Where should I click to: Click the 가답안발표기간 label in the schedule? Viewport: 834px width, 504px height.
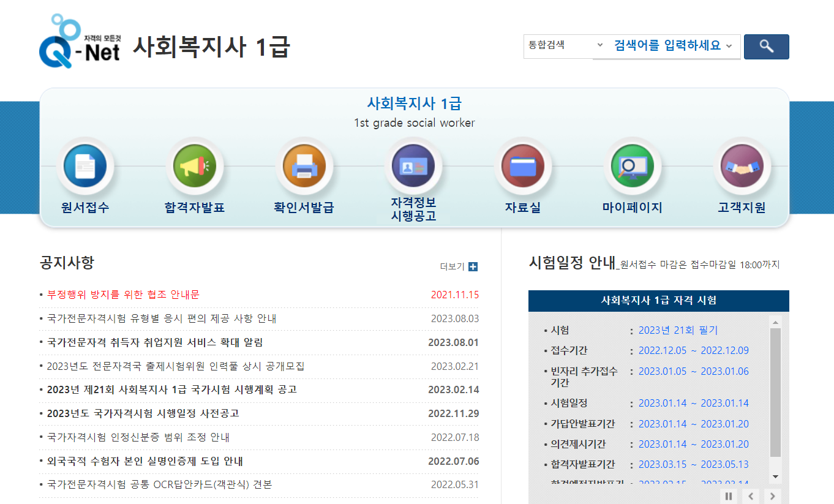pos(582,424)
